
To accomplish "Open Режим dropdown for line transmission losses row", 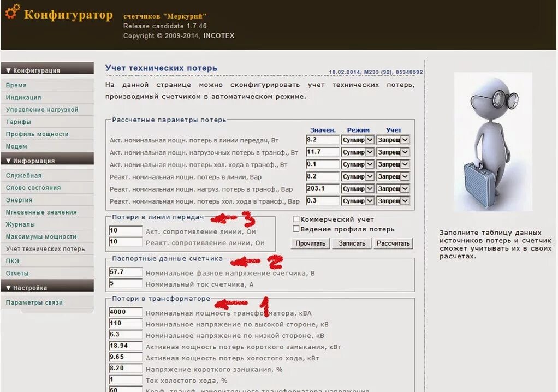I will point(358,140).
